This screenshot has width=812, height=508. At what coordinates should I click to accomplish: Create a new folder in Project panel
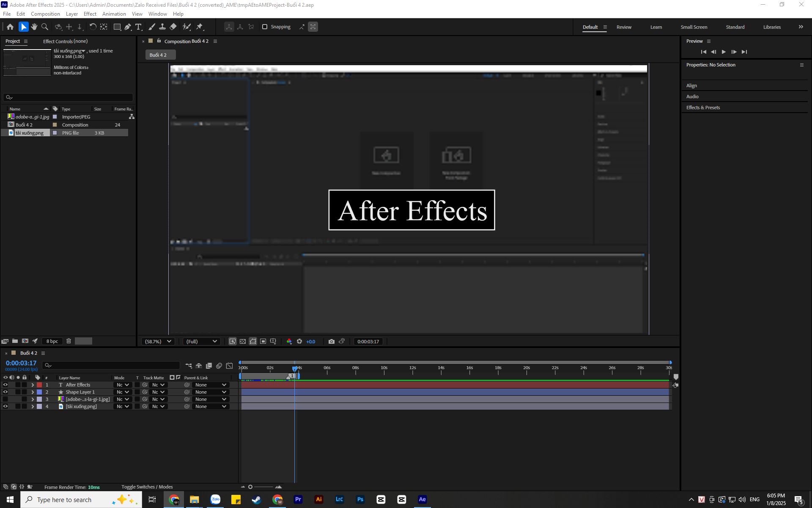15,341
